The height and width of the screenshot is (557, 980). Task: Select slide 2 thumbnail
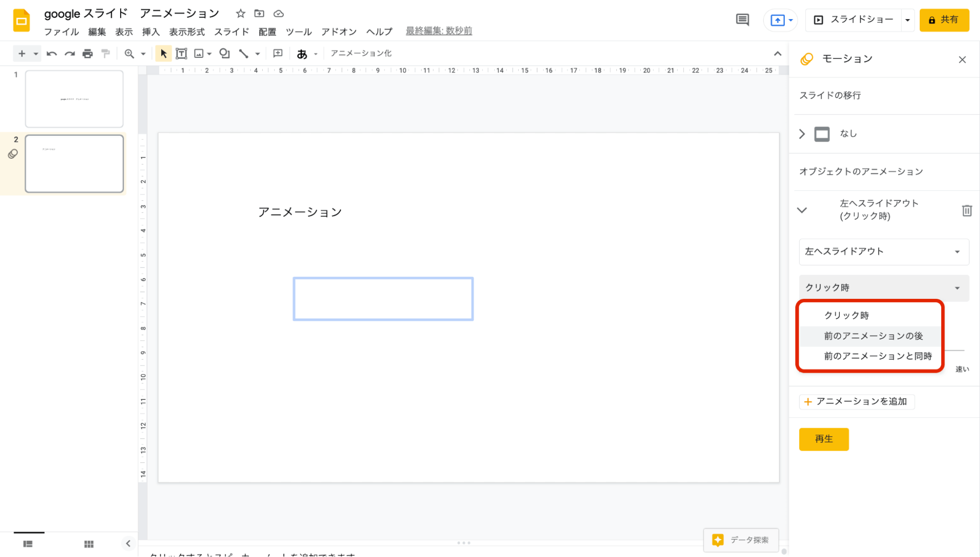pyautogui.click(x=74, y=164)
